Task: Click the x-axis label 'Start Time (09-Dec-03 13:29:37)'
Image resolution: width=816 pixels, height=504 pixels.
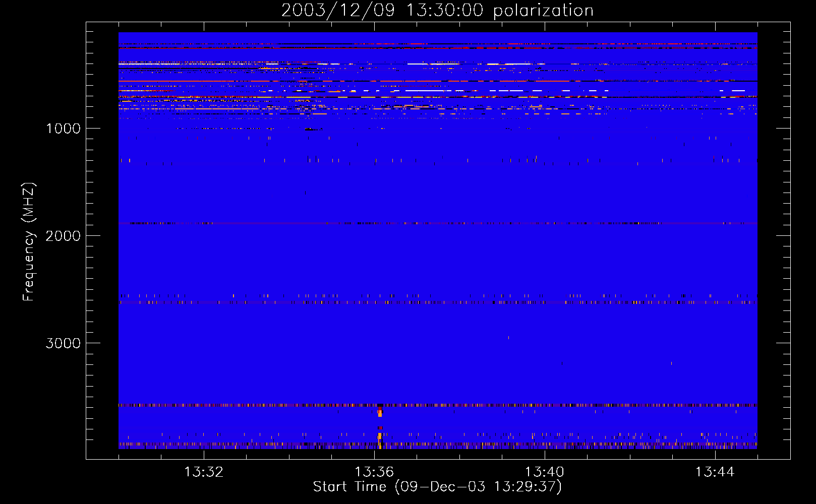Action: (437, 487)
